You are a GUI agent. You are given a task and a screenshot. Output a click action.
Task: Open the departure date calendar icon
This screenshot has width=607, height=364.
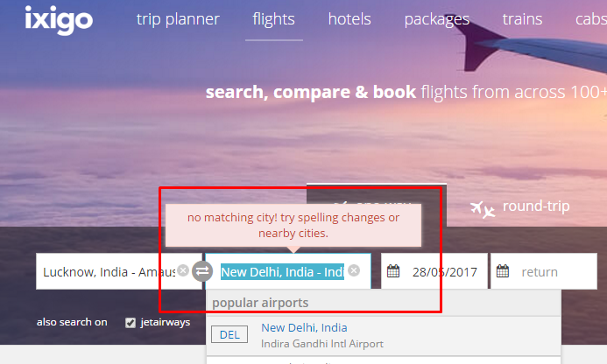(x=393, y=271)
